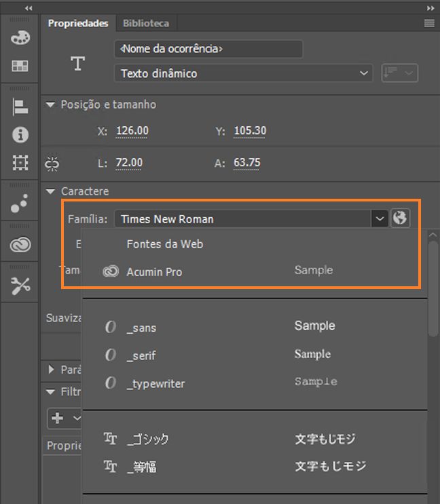Select the _typewriter device font
Screen dimensions: 440x504
point(255,383)
